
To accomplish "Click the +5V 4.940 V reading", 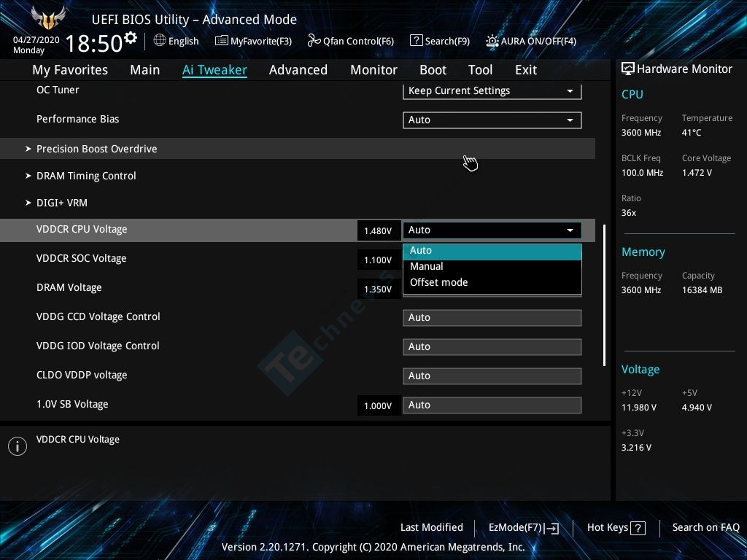I will (697, 408).
